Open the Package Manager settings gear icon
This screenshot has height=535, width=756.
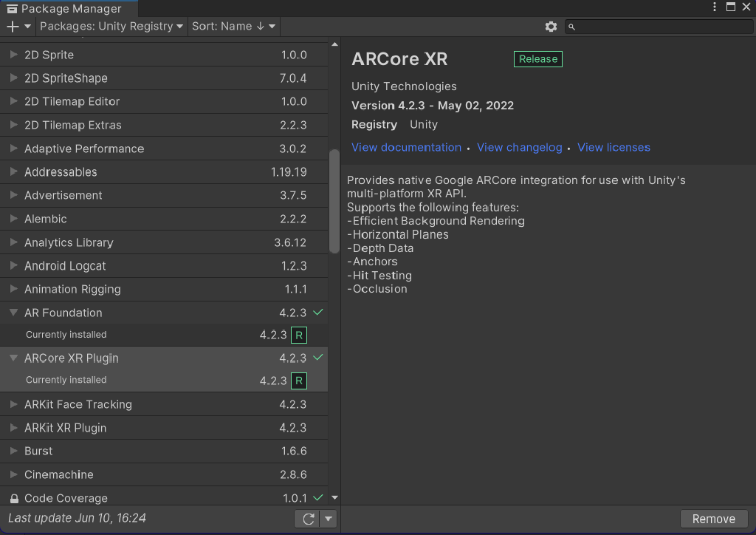click(x=551, y=26)
